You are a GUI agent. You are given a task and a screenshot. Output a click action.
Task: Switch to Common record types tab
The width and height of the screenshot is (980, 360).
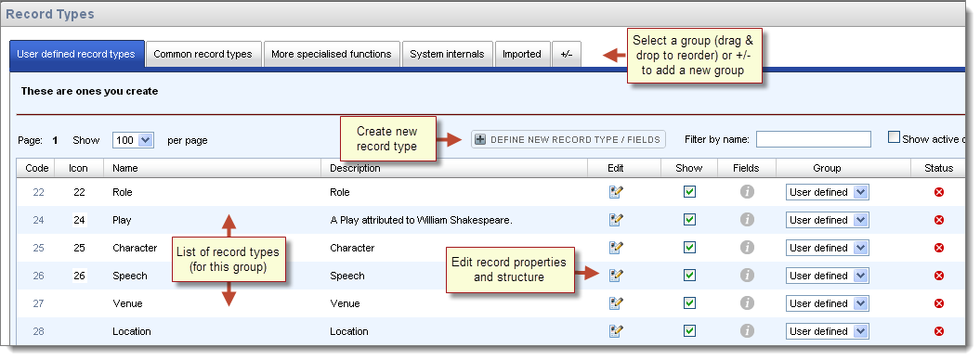coord(203,55)
